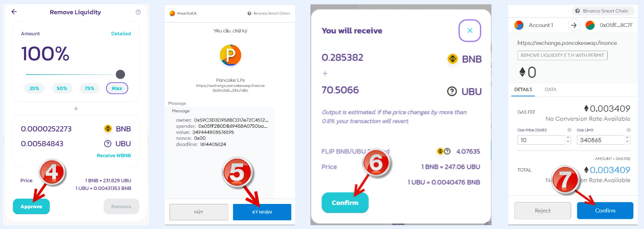Click the amount percentage slider handle
This screenshot has width=644, height=229.
pos(120,74)
